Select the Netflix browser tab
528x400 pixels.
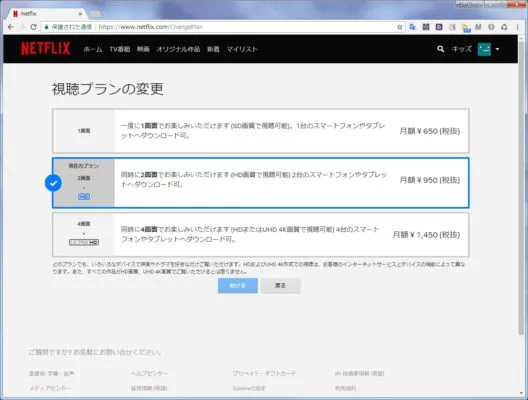pyautogui.click(x=47, y=14)
